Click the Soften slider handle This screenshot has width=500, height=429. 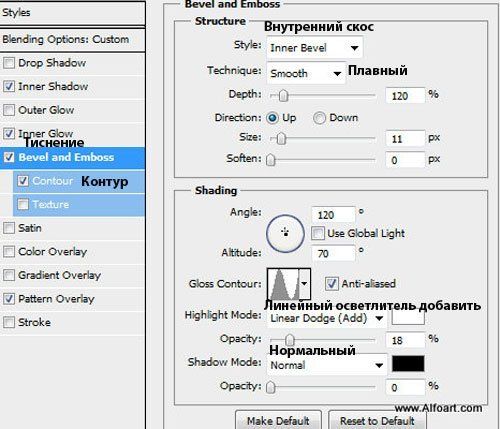271,160
